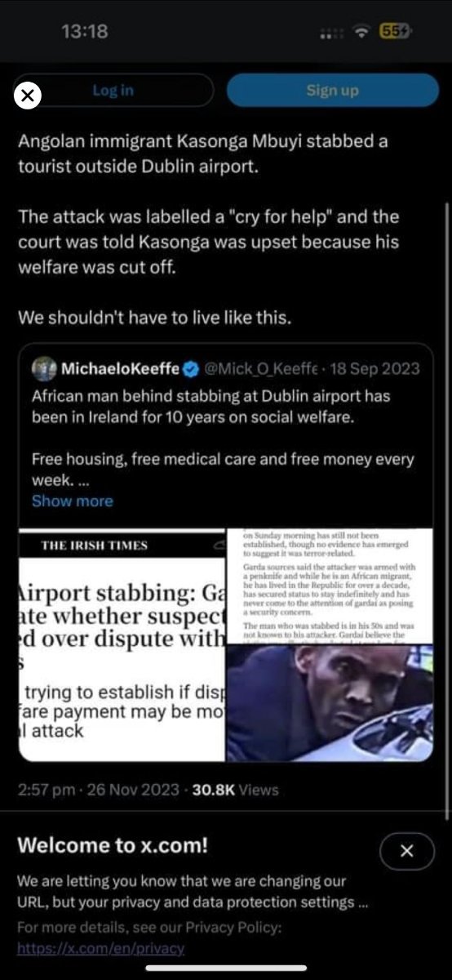
Task: Tap the MichaeloKeeffe display name
Action: click(x=120, y=369)
